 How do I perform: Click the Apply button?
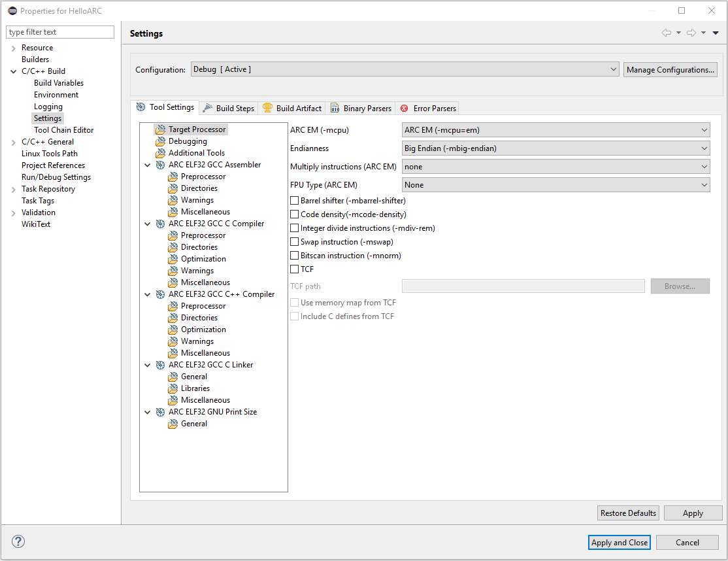point(693,513)
